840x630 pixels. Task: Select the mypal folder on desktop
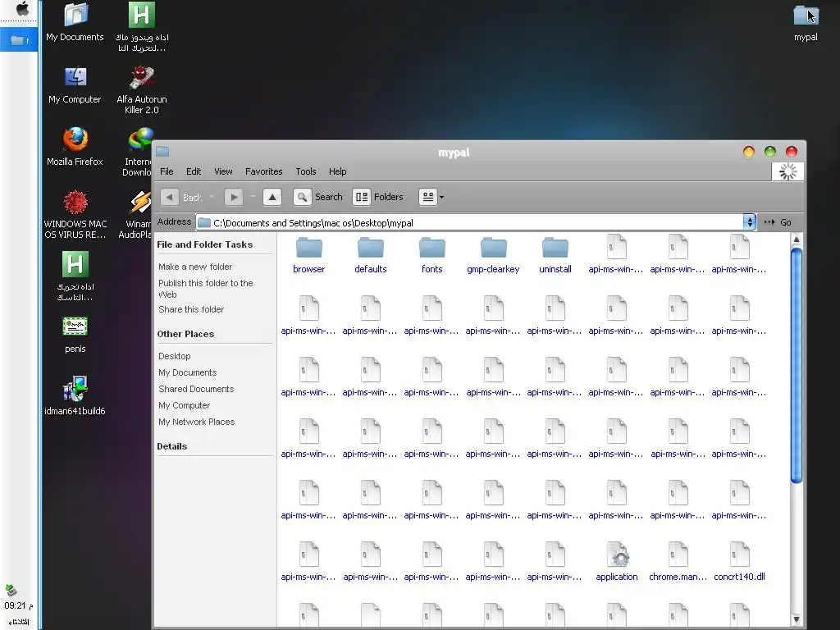806,22
